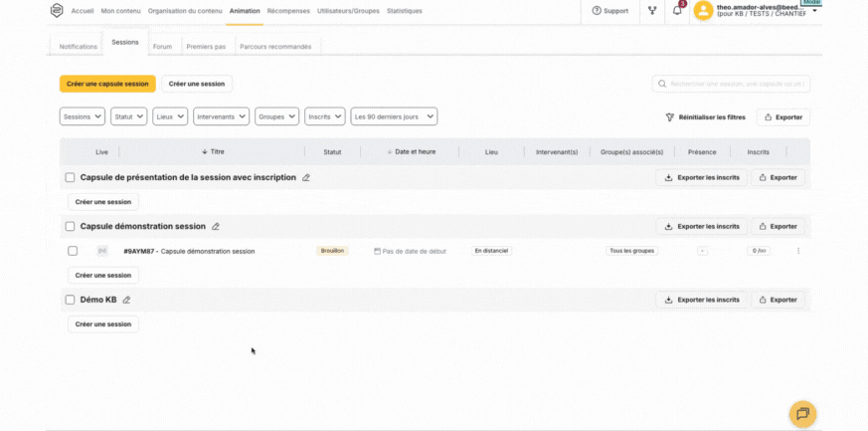Click Créer une capsule session button
868x431 pixels.
coord(107,84)
